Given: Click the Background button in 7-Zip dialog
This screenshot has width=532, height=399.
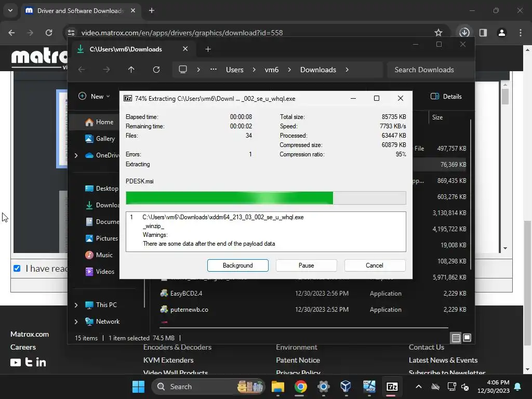Looking at the screenshot, I should [x=237, y=265].
